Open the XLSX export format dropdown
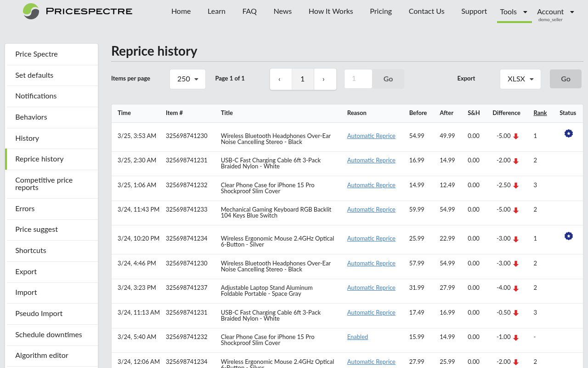The height and width of the screenshot is (368, 588). (x=520, y=79)
